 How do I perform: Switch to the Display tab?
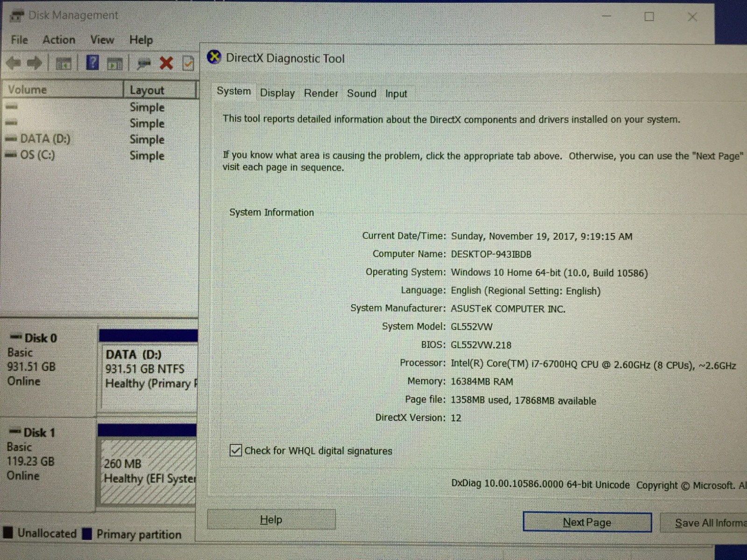click(x=277, y=93)
